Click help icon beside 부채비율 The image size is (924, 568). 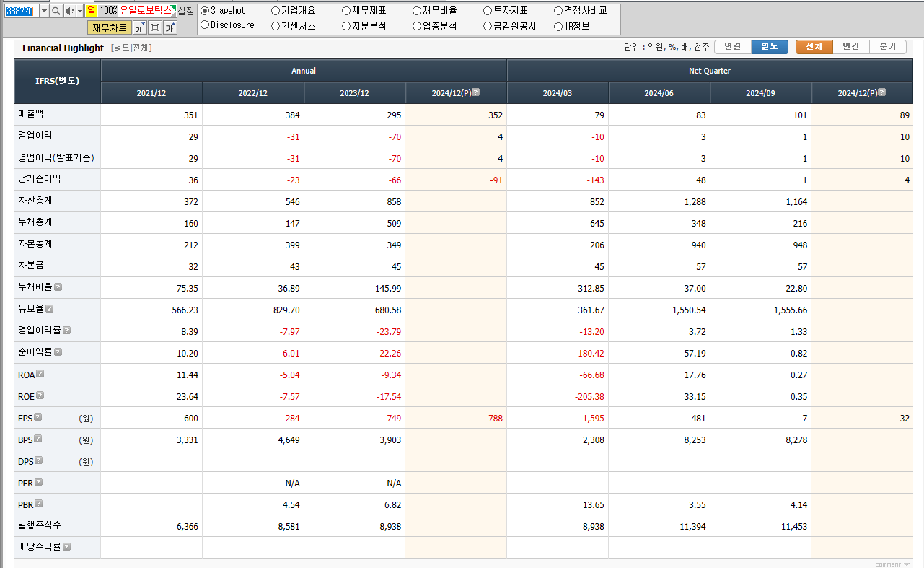coord(58,287)
